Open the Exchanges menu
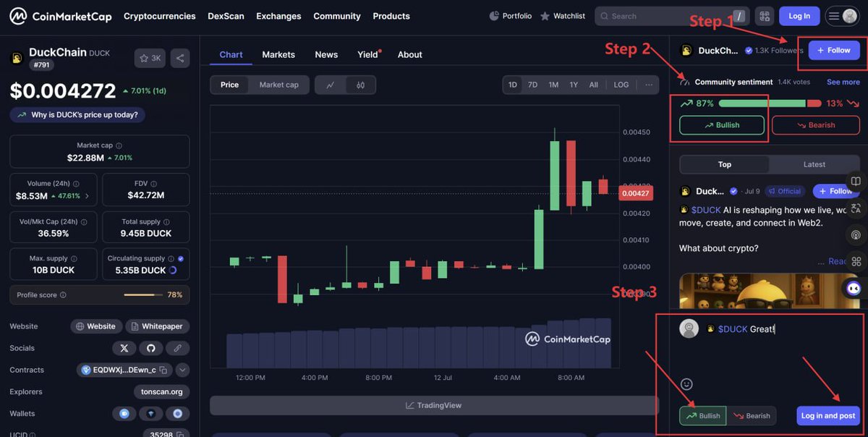Viewport: 868px width, 437px height. (x=278, y=16)
